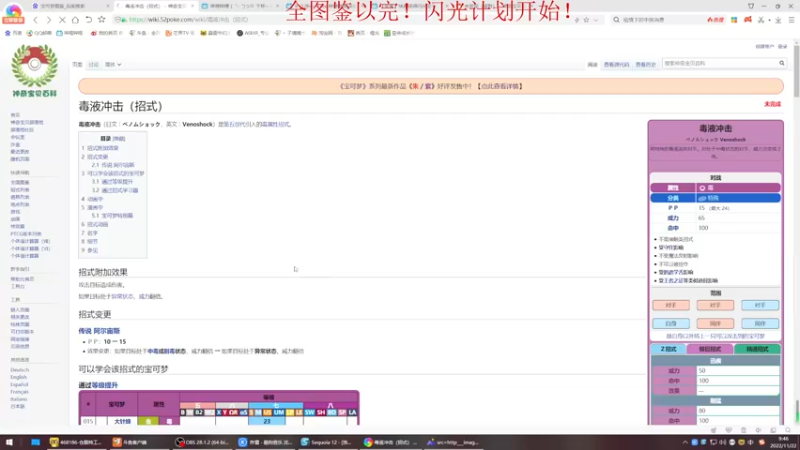Bookmark page with star icon beside home
The height and width of the screenshot is (450, 800).
click(x=102, y=20)
